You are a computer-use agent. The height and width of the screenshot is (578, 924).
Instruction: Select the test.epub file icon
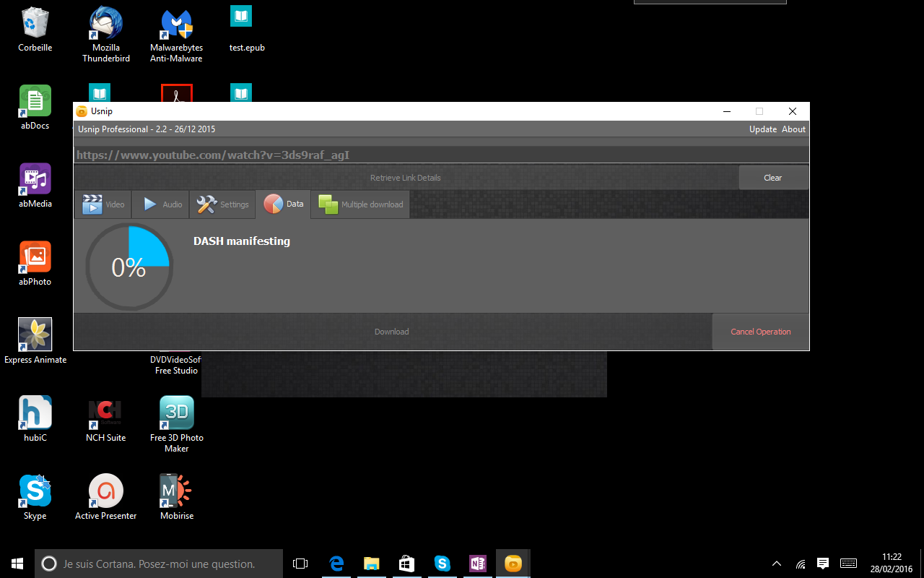[x=247, y=30]
